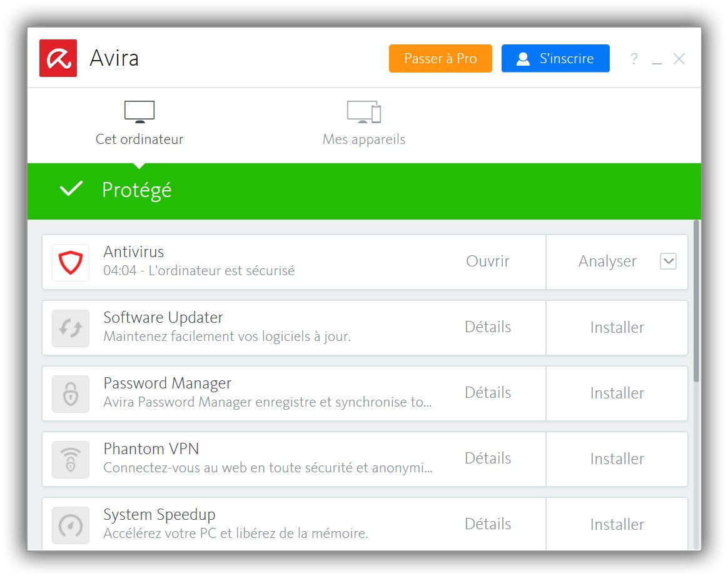
Task: Click the Antivirus title text
Action: (x=134, y=251)
